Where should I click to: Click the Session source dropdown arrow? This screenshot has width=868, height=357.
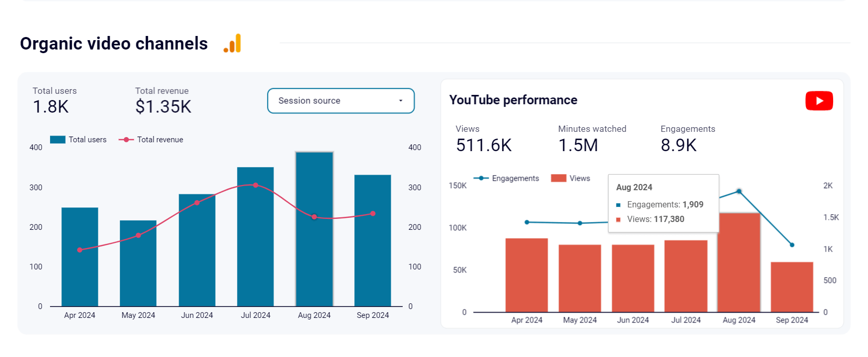tap(401, 101)
